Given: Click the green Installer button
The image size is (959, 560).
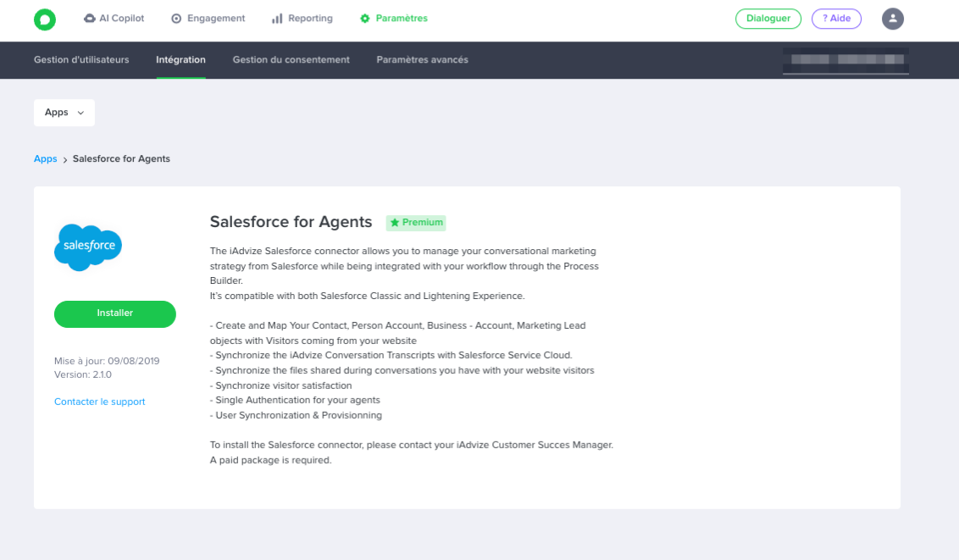Looking at the screenshot, I should coord(115,313).
